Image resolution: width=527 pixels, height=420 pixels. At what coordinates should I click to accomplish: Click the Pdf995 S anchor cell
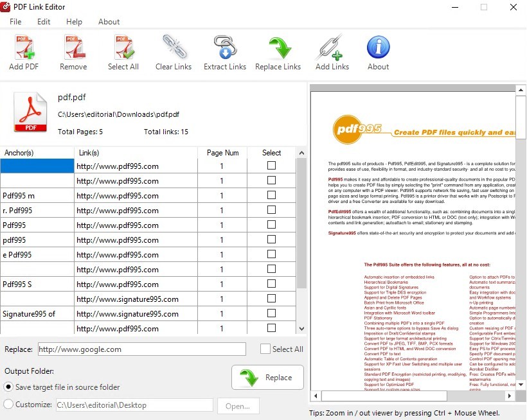[x=37, y=284]
